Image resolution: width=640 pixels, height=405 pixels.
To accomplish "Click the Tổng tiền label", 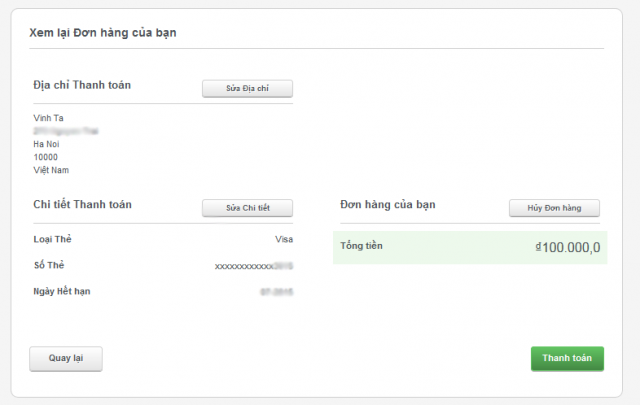I will (x=361, y=245).
